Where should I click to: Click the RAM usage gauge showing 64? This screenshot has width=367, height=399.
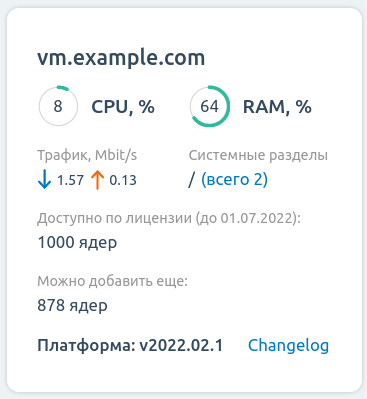coord(210,106)
